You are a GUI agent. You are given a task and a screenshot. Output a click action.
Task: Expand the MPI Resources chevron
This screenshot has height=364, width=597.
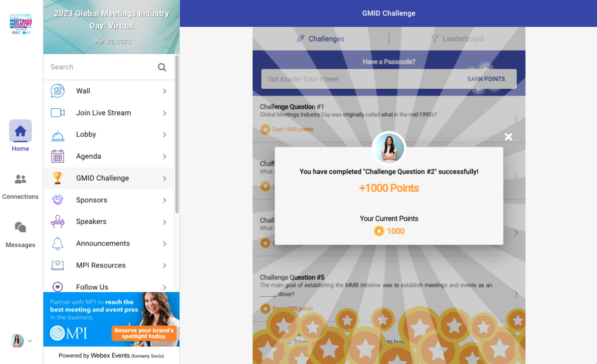click(x=165, y=266)
